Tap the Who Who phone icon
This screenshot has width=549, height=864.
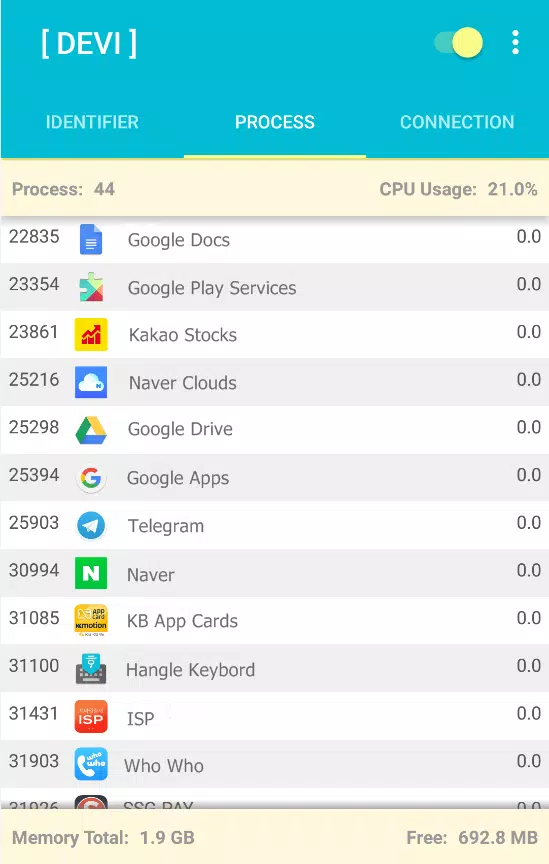click(91, 764)
